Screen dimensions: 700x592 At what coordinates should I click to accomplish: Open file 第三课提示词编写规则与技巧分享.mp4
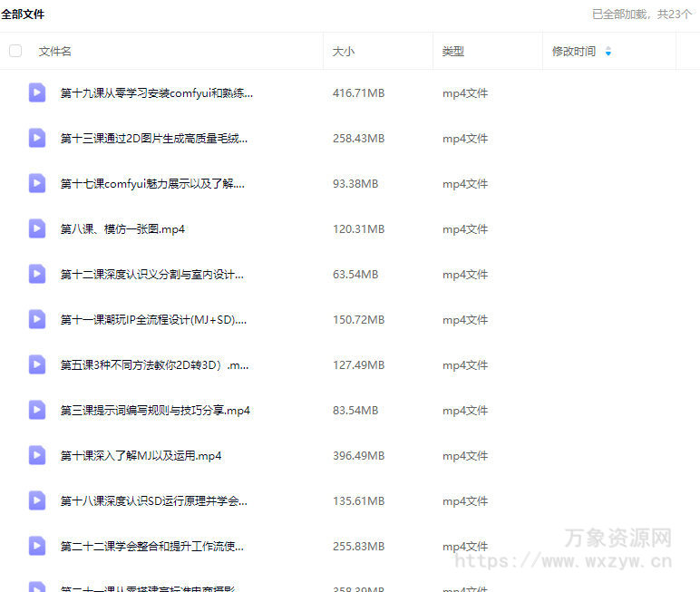point(155,411)
